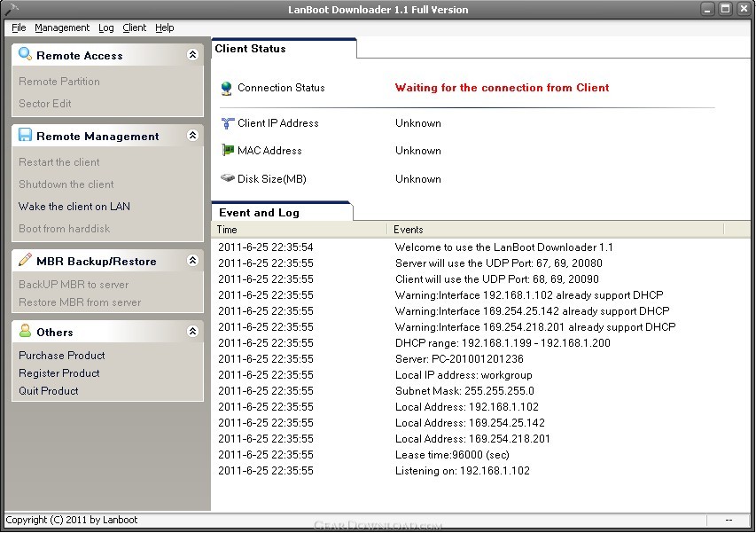Click the Disk Size Unknown value
Screen dimensions: 756x533
pos(418,179)
